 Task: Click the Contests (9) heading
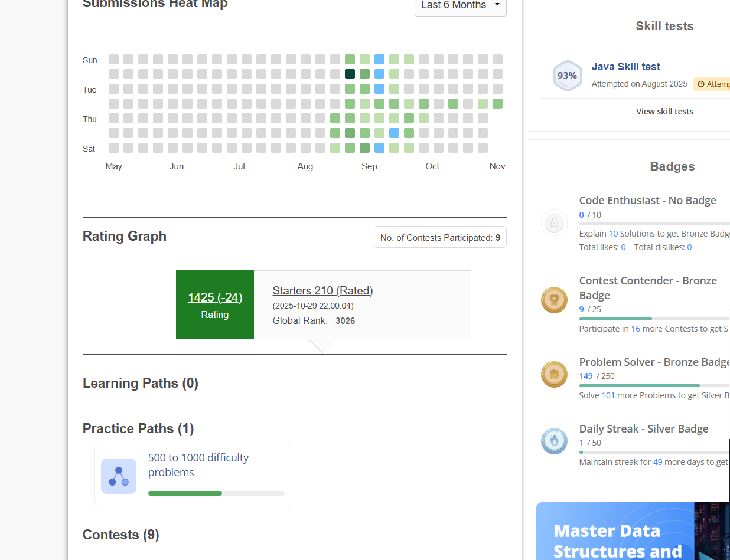121,535
